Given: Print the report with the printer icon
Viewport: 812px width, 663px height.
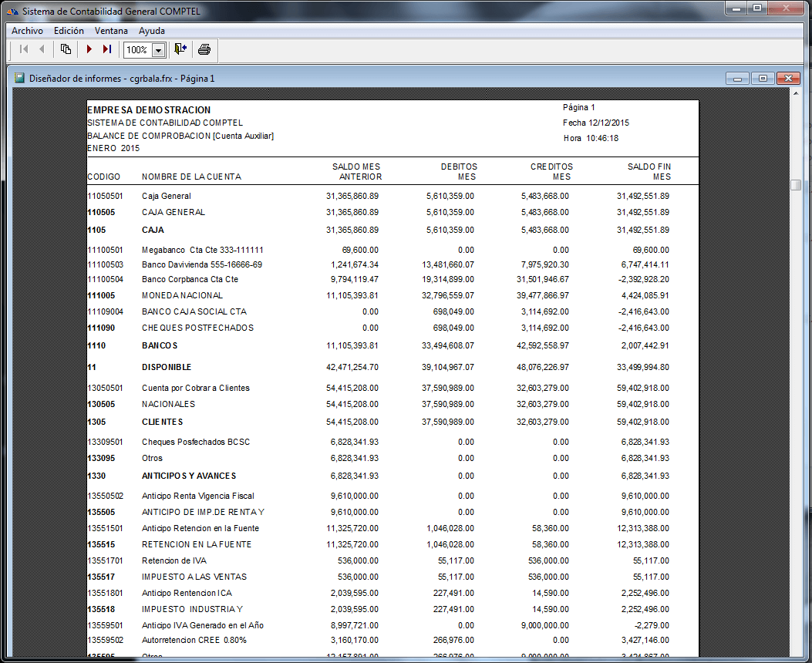Looking at the screenshot, I should tap(204, 49).
